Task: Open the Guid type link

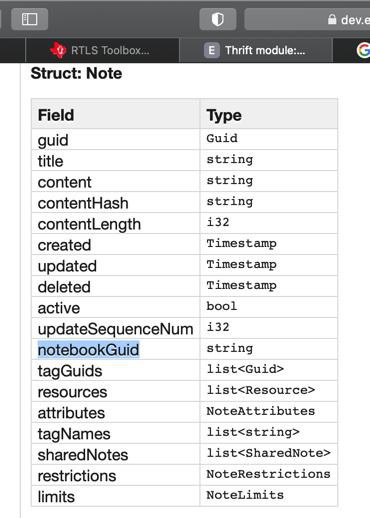Action: [x=222, y=138]
